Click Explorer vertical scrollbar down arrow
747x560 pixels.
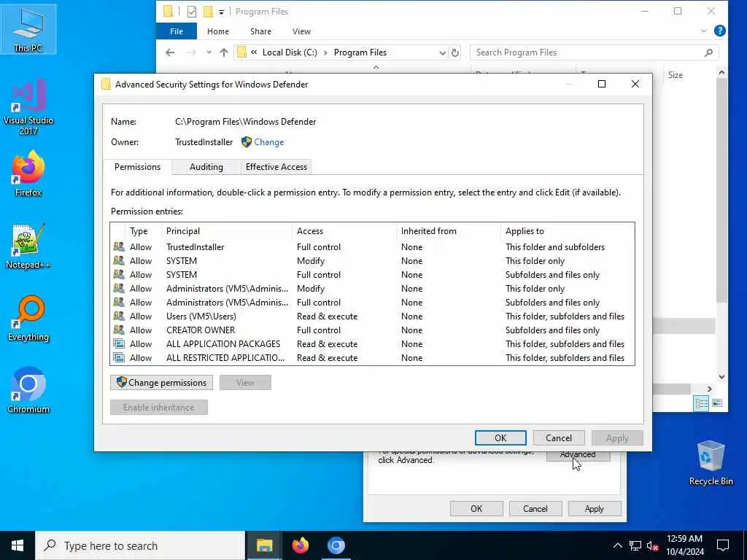[721, 377]
